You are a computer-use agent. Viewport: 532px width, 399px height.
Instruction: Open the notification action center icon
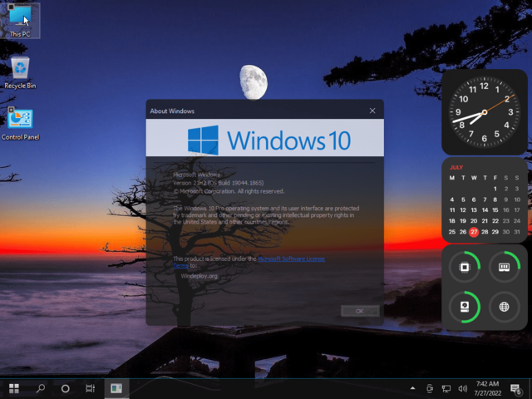click(x=515, y=389)
